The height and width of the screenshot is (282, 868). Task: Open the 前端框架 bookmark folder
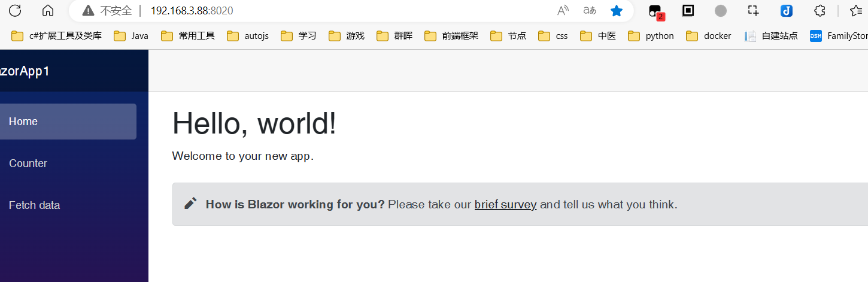click(451, 36)
